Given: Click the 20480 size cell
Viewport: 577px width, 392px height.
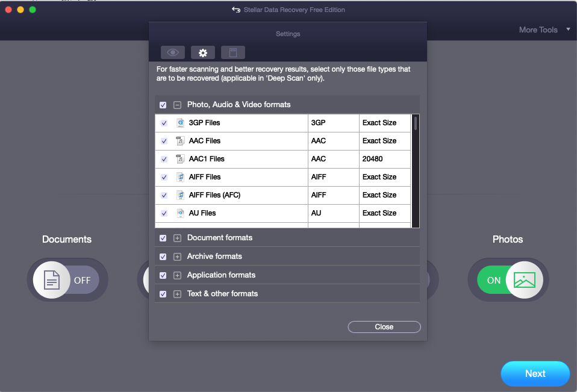Looking at the screenshot, I should click(x=384, y=159).
